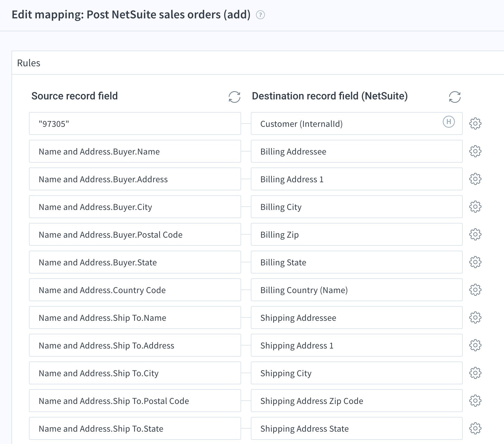Edit source field Ship To.City

pos(135,373)
